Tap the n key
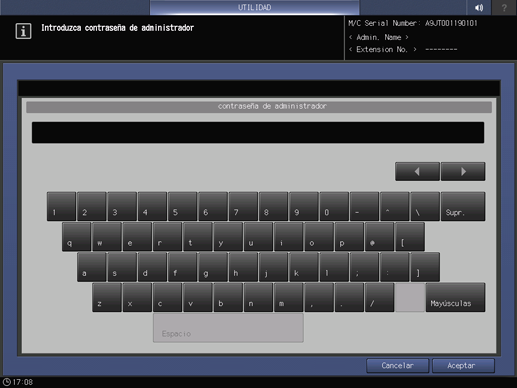Viewport: 517px width, 388px height. (x=258, y=297)
